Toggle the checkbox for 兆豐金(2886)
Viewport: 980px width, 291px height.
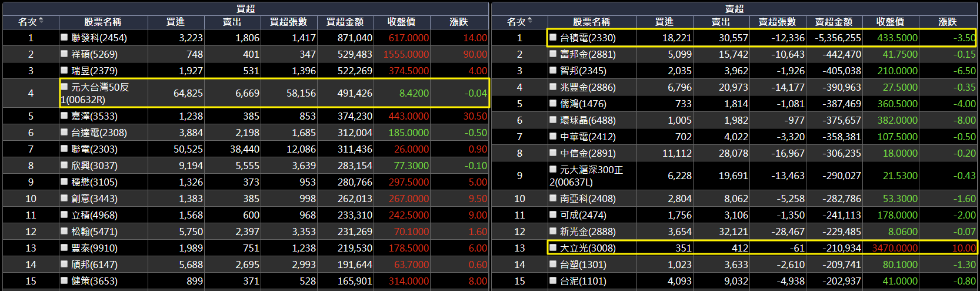tap(553, 87)
